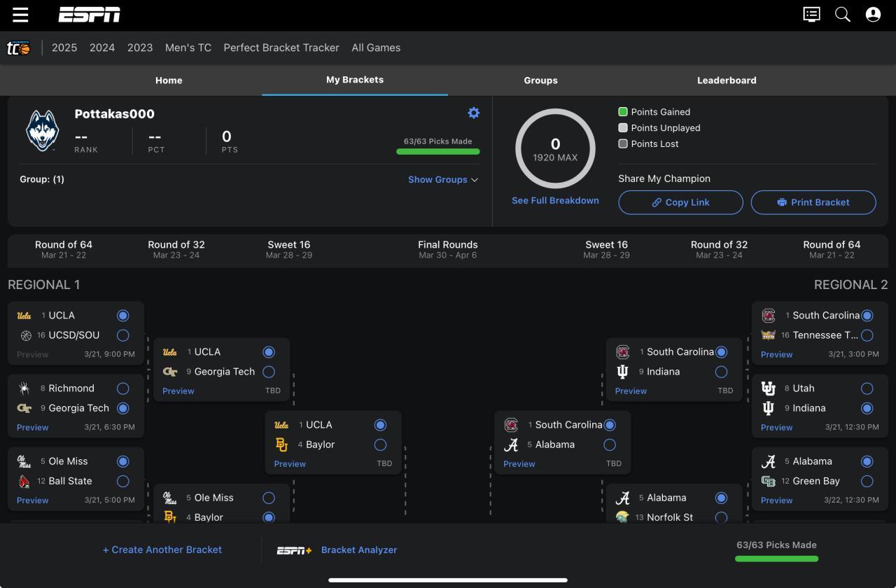Click the REGIONAL 2 heading

coord(850,285)
